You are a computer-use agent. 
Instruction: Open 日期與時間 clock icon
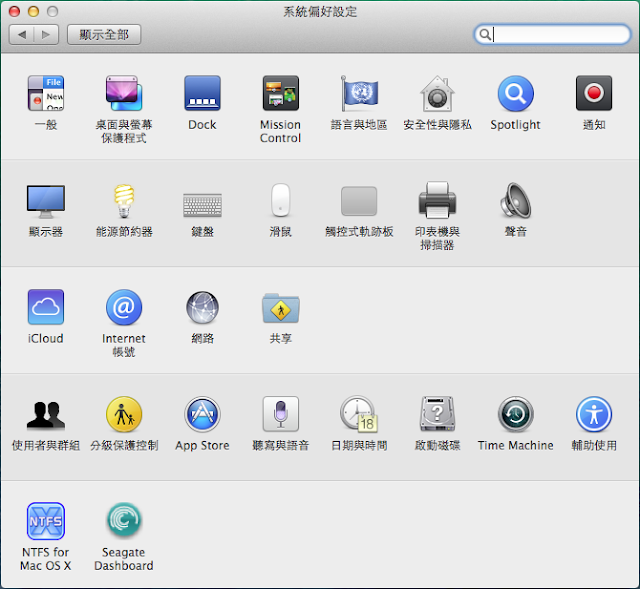point(359,414)
